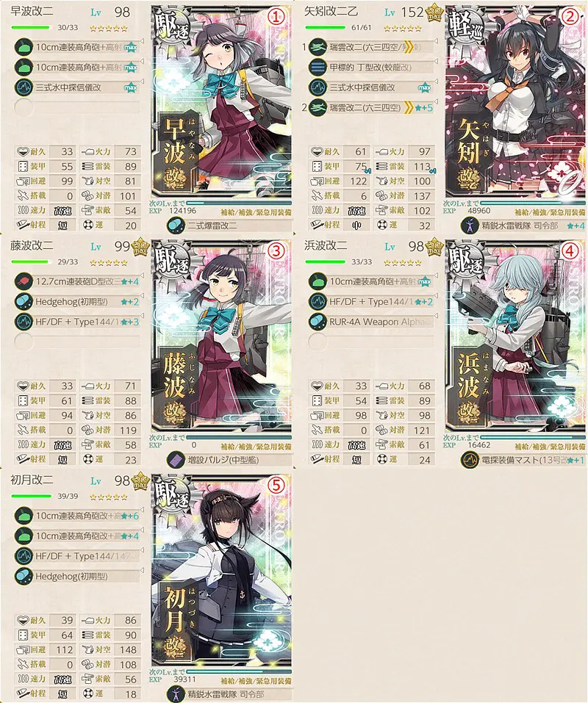Open Fujinami's empty fourth equipment slot
588x703 pixels.
(x=77, y=342)
